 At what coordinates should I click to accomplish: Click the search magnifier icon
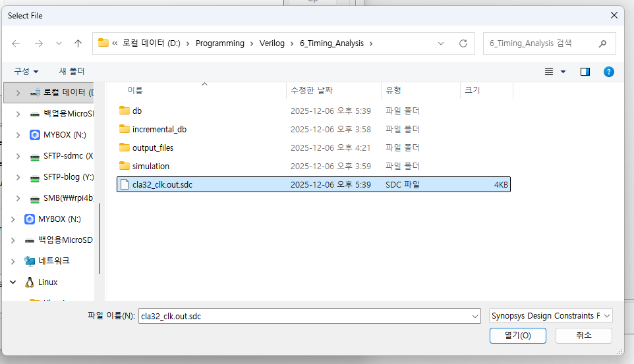(x=602, y=43)
